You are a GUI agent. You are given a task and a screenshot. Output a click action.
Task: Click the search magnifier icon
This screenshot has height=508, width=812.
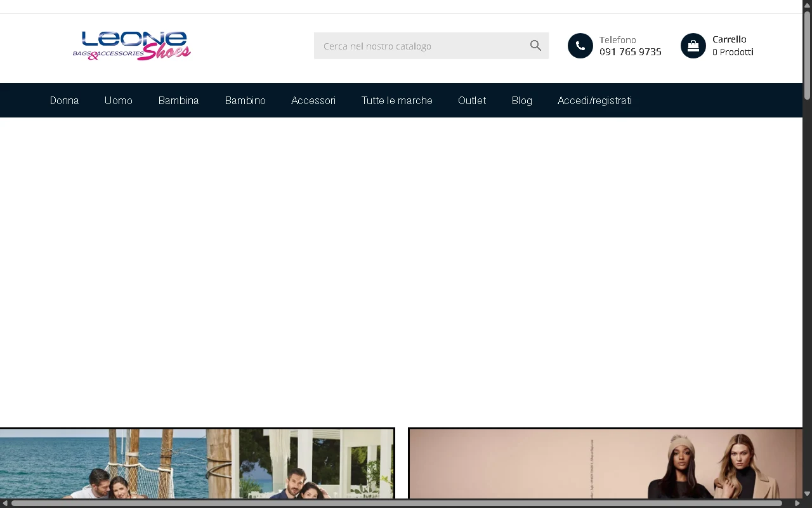535,46
